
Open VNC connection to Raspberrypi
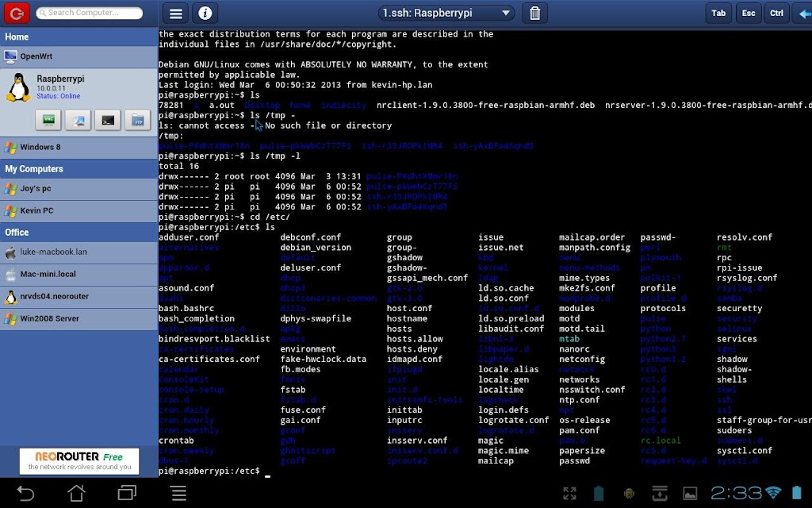click(48, 120)
